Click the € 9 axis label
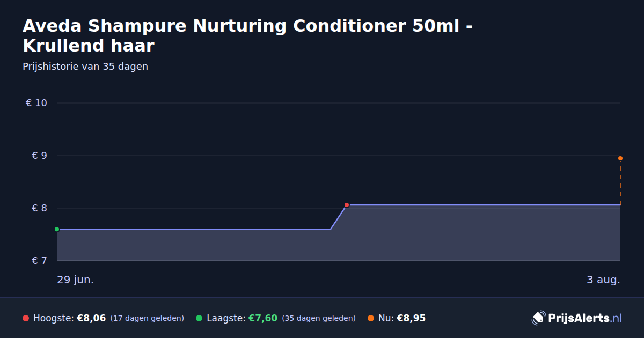The image size is (644, 338). 40,156
